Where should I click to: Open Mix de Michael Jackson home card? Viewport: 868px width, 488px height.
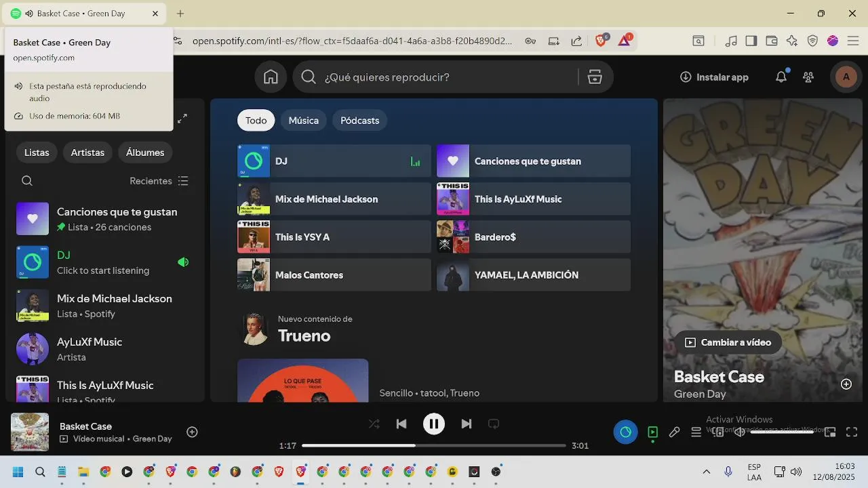(334, 199)
